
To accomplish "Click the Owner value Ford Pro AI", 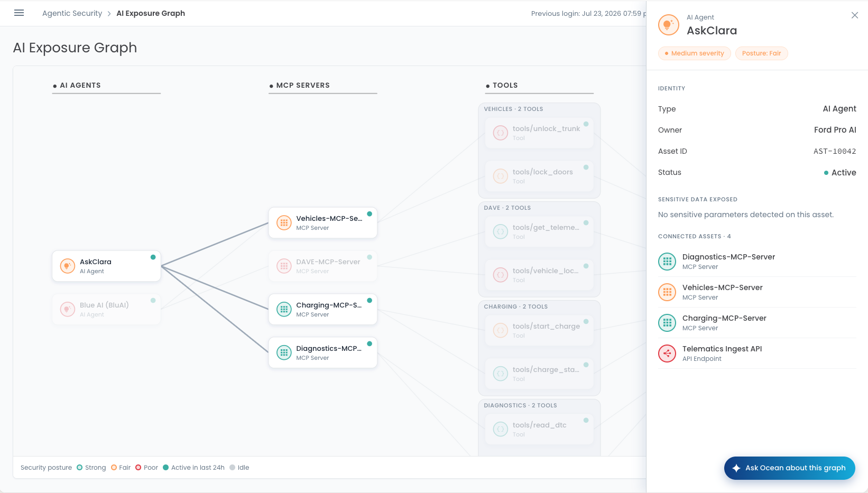I will [x=835, y=130].
